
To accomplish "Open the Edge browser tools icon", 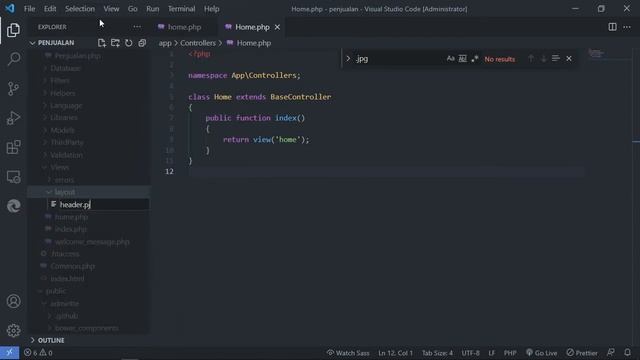I will click(13, 206).
